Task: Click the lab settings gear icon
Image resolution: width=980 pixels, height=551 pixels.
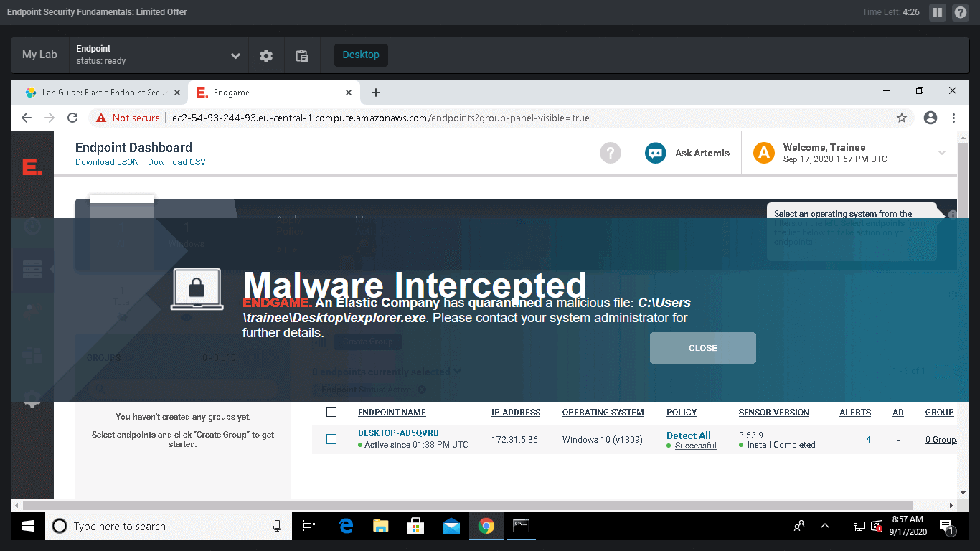Action: click(266, 55)
